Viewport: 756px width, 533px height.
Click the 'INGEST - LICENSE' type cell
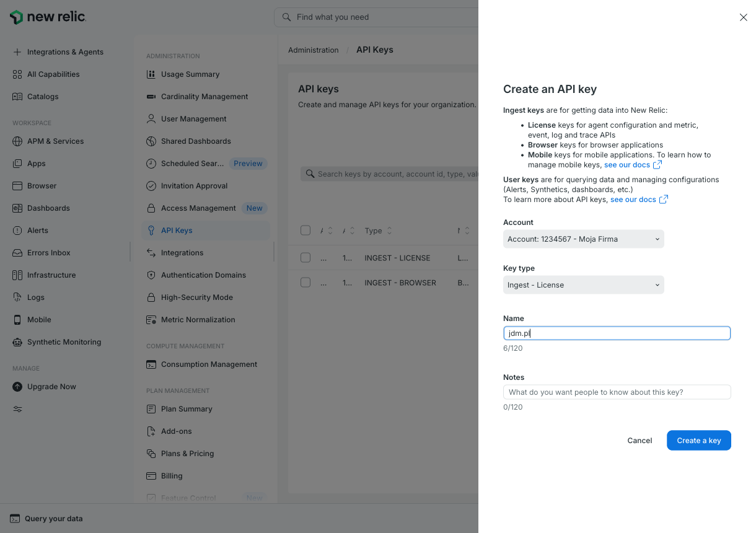397,258
